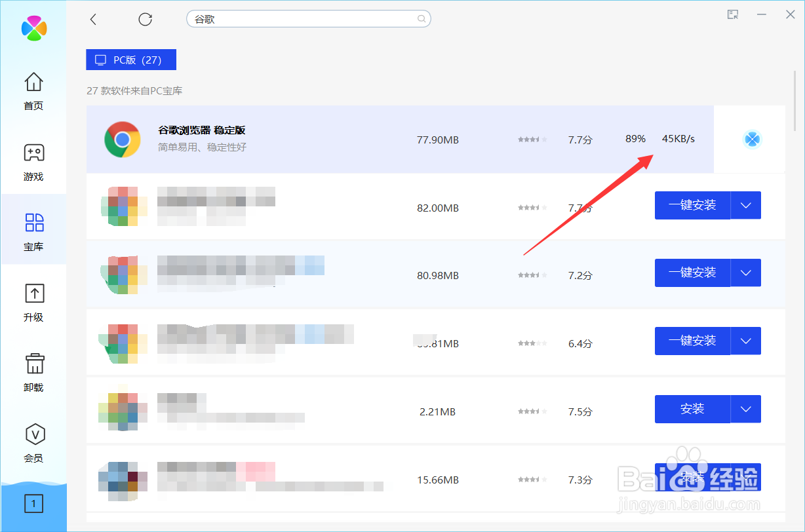Click 一键安装 for the 80.98MB app
The width and height of the screenshot is (805, 532).
(x=692, y=273)
